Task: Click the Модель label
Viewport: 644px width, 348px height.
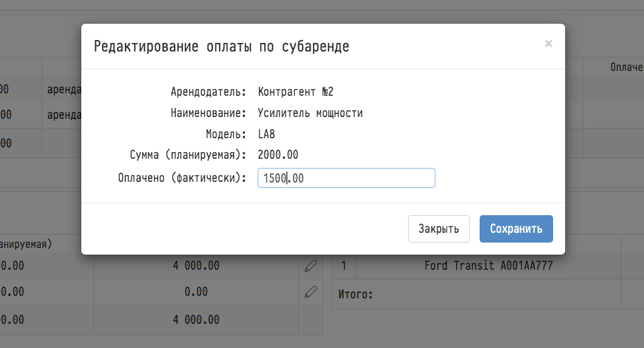Action: 226,134
